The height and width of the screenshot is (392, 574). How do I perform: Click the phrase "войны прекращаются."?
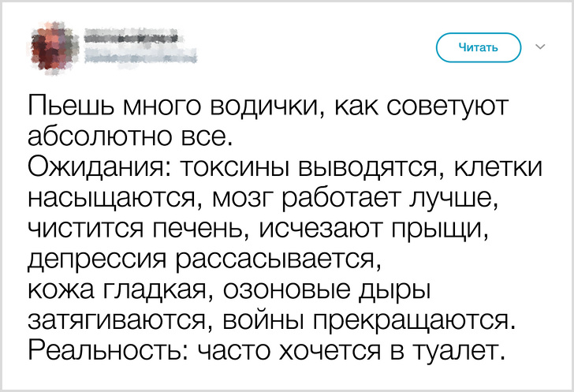click(371, 320)
